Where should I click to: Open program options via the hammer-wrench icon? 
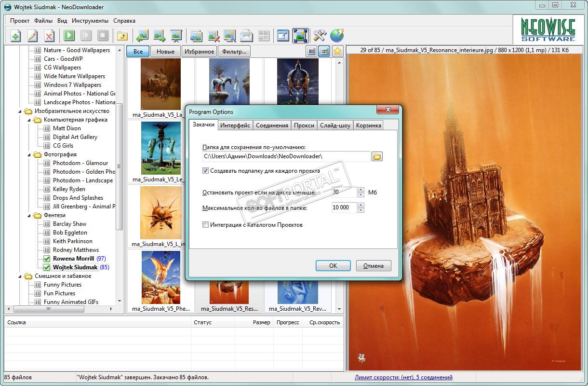click(x=320, y=36)
